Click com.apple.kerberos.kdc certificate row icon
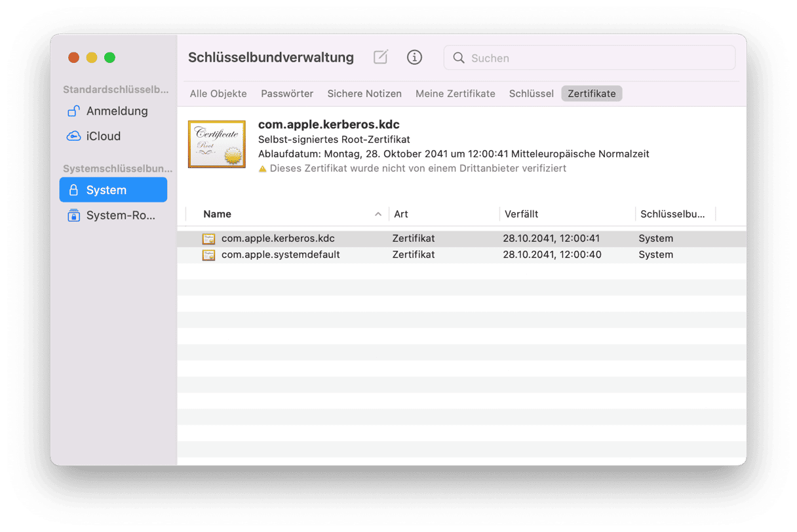Image resolution: width=797 pixels, height=532 pixels. pyautogui.click(x=208, y=238)
